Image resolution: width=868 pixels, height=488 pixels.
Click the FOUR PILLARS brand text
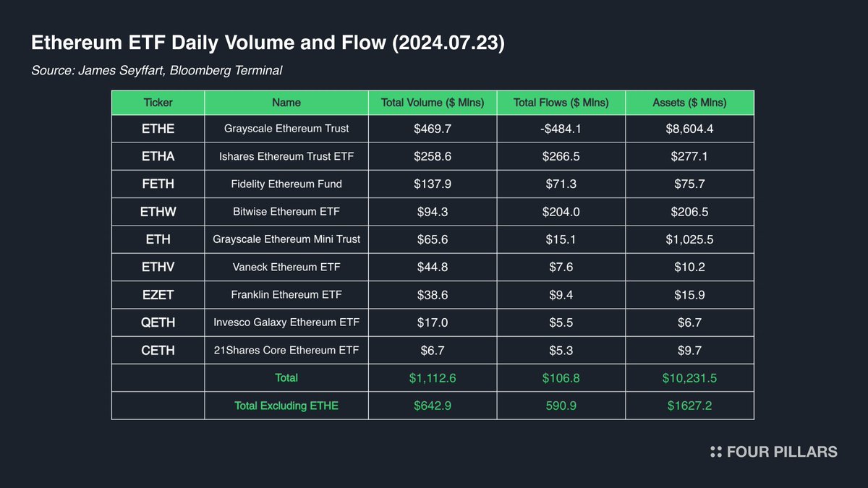[x=783, y=452]
